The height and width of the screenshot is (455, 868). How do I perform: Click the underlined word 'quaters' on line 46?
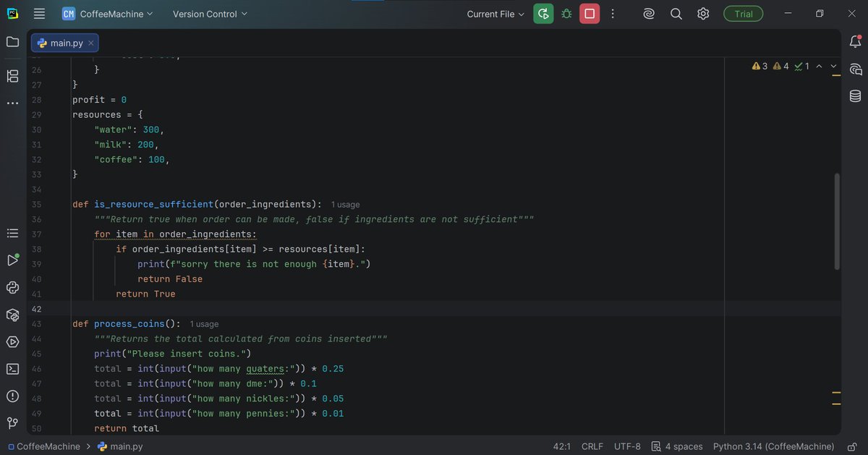point(265,369)
